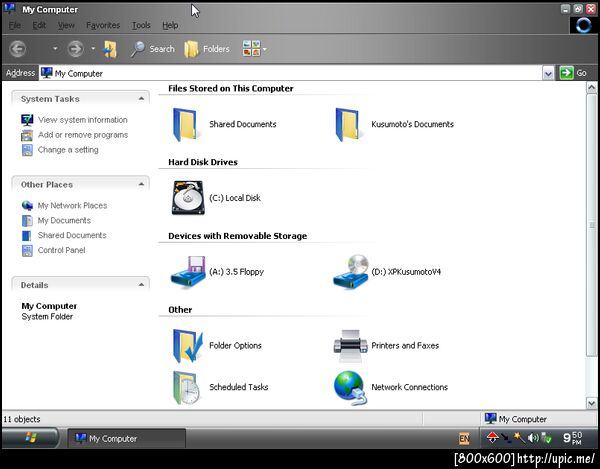Select the Shared Documents folder icon
Screen dimensions: 600x469
pos(186,124)
